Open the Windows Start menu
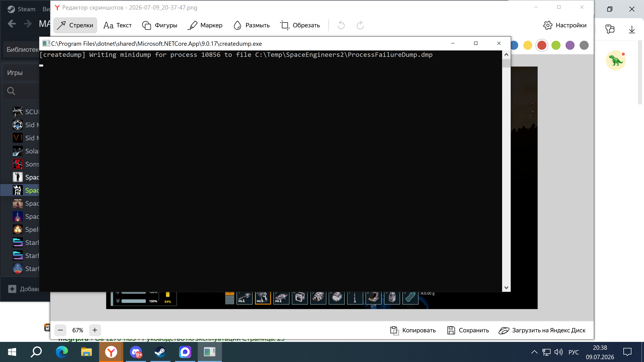Screen dimensions: 644x362 [x=12, y=352]
